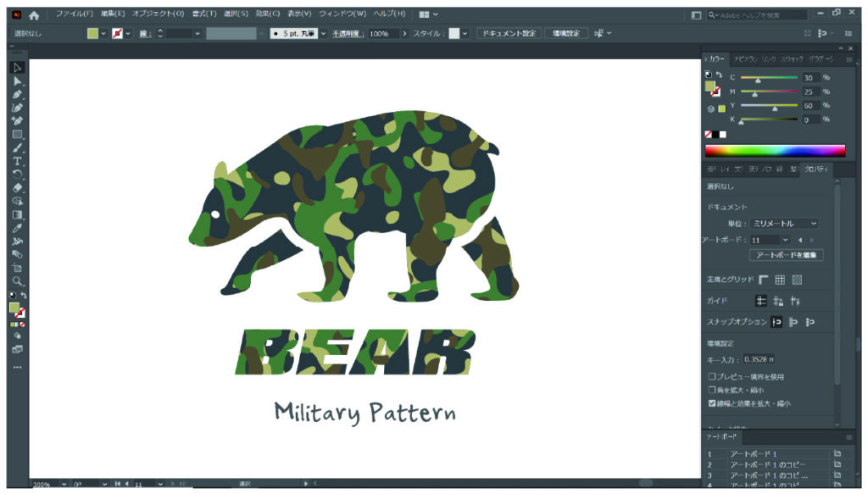Select the Paintbrush tool
The height and width of the screenshot is (494, 868).
point(17,147)
